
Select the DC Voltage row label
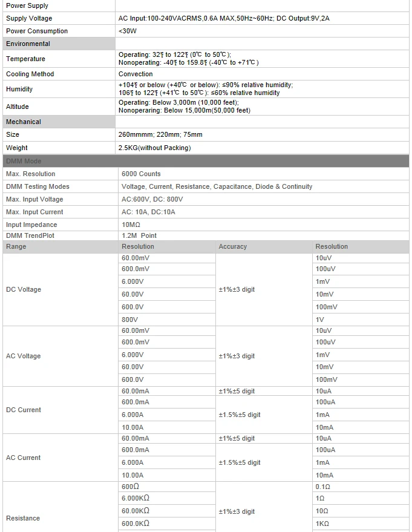pos(24,289)
